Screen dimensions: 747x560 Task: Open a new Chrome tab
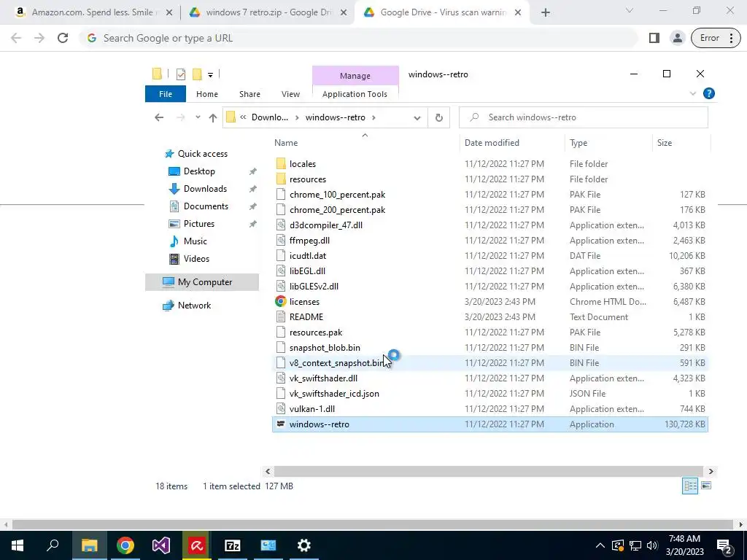[x=546, y=13]
